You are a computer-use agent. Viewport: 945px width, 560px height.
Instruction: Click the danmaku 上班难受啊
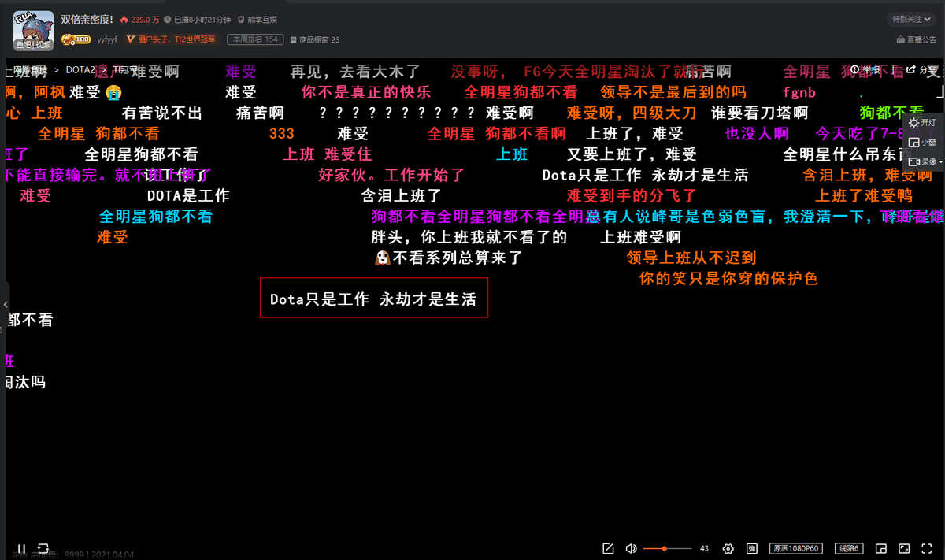(x=640, y=237)
